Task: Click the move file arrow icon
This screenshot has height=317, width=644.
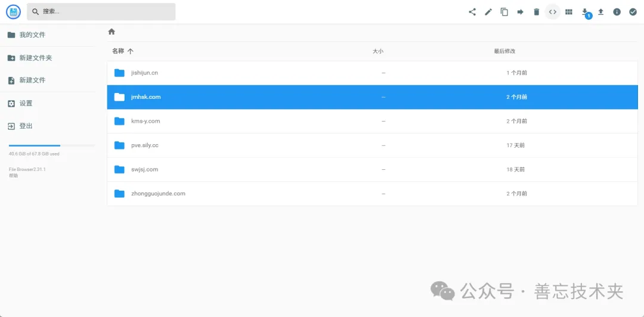Action: tap(521, 12)
